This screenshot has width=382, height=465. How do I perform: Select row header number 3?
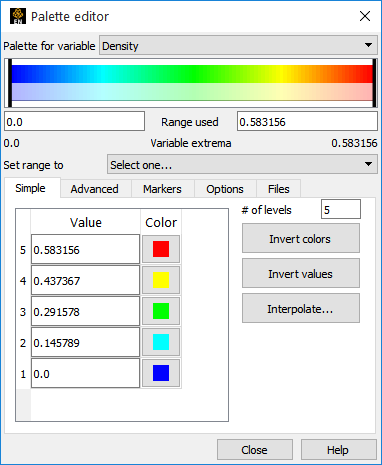(x=23, y=311)
